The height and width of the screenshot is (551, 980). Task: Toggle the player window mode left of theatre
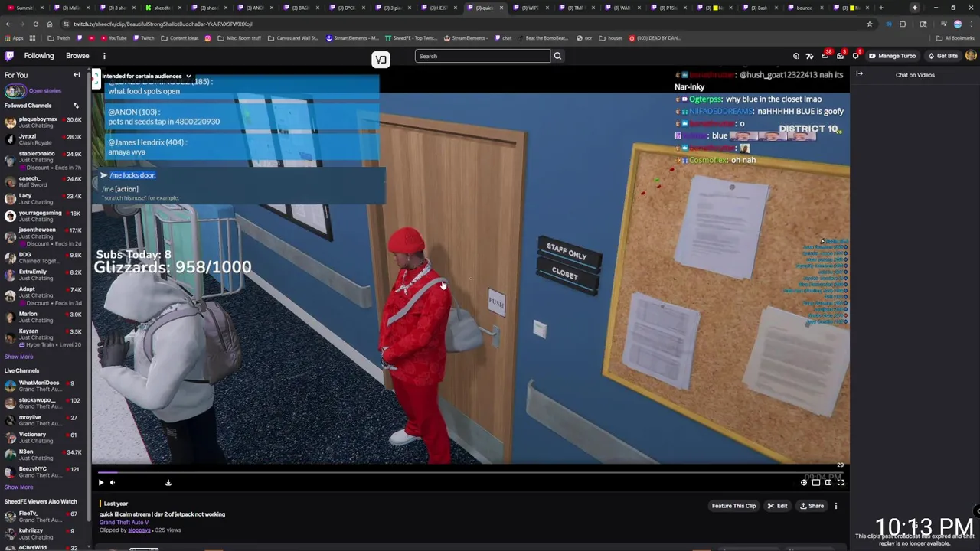click(816, 482)
